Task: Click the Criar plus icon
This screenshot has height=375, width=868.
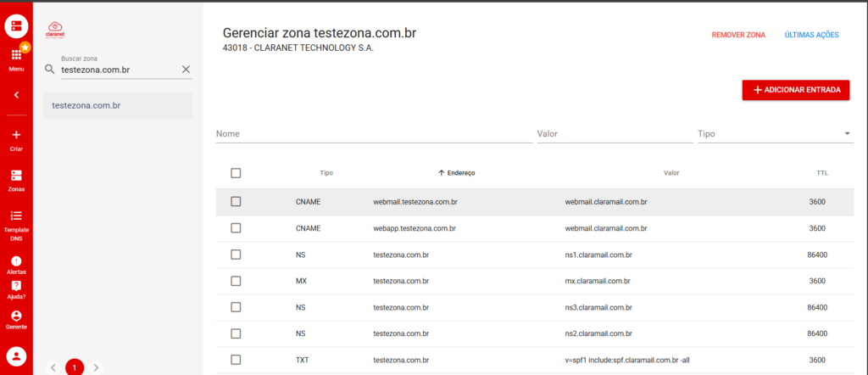Action: (x=16, y=136)
